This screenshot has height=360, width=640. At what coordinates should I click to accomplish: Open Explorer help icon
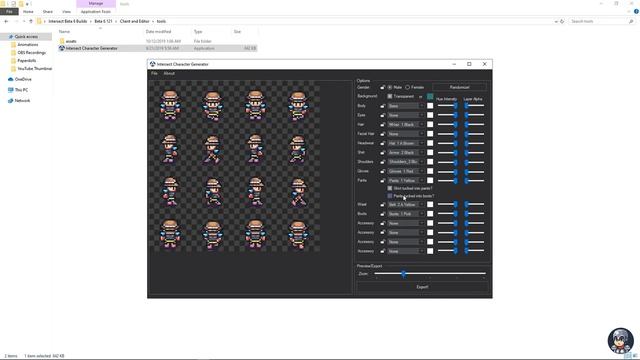coord(636,11)
